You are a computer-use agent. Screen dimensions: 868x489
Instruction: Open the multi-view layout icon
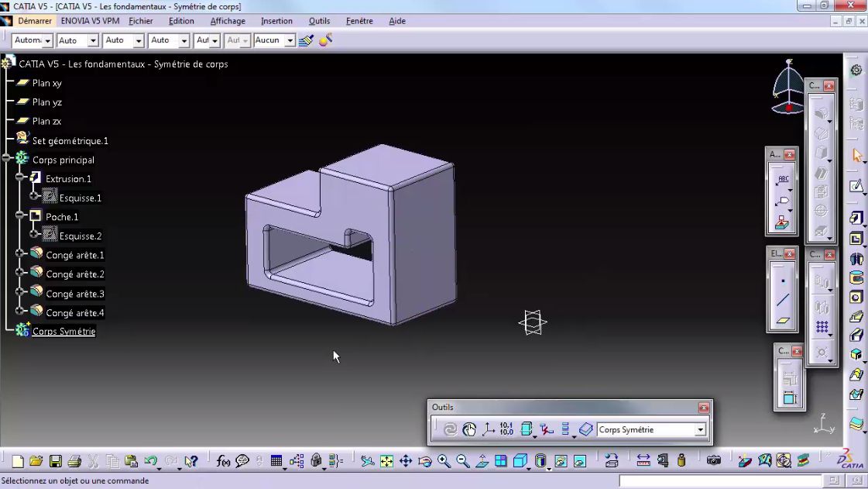[501, 461]
